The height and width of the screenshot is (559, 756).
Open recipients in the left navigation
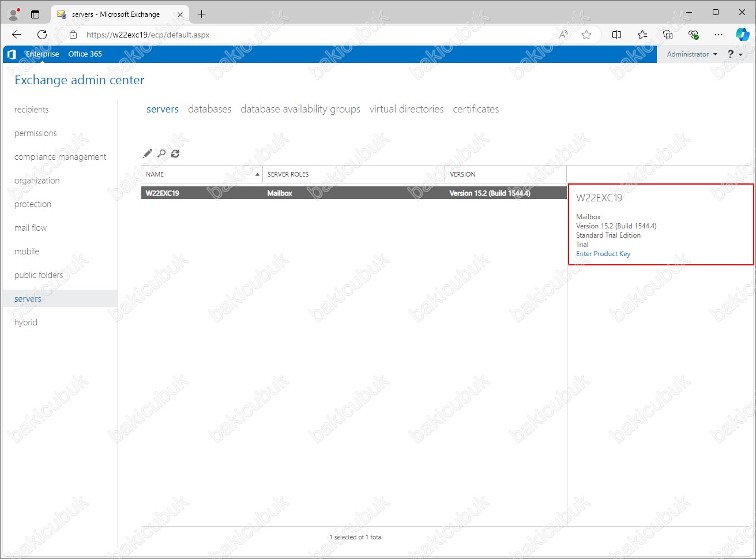(x=32, y=110)
